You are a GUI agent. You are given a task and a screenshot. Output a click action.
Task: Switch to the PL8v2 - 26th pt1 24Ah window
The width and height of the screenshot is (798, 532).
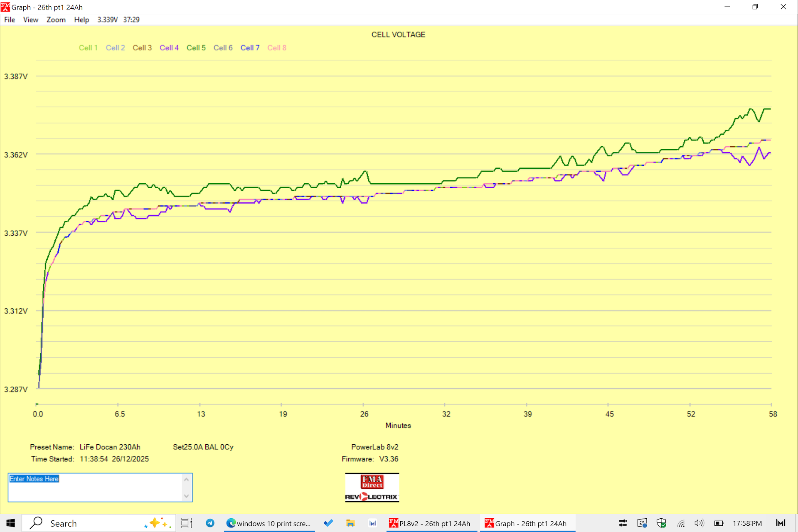pyautogui.click(x=430, y=523)
